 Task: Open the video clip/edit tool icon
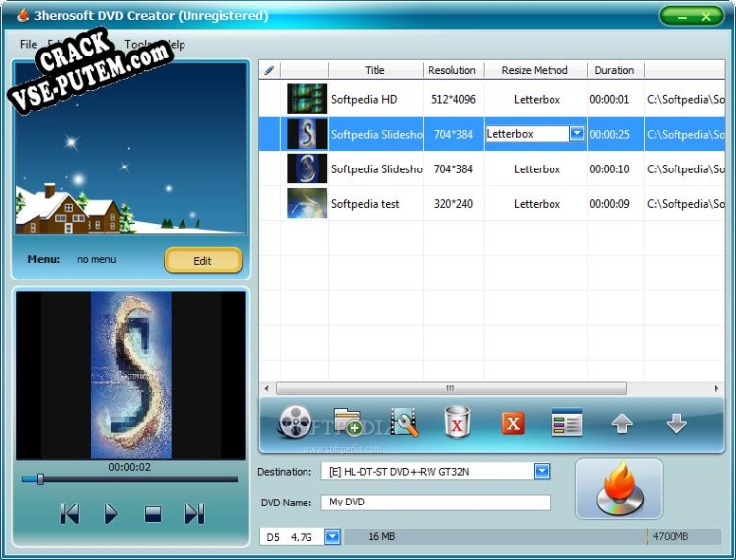[x=404, y=422]
